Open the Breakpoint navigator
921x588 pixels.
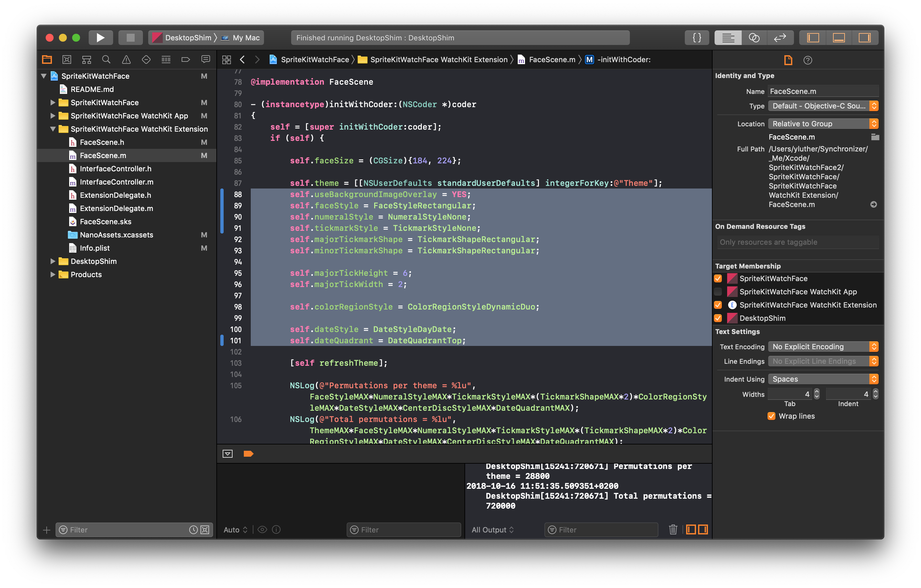[x=186, y=59]
